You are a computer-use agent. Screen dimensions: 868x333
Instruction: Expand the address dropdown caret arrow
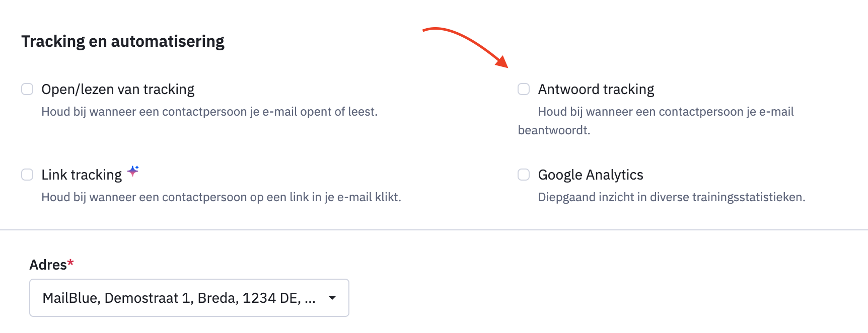click(x=332, y=297)
